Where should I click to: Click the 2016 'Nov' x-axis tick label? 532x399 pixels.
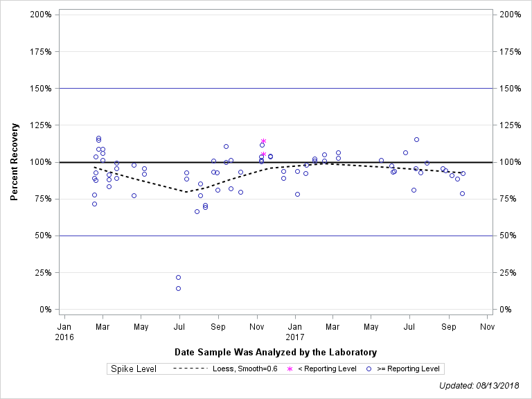pos(256,327)
